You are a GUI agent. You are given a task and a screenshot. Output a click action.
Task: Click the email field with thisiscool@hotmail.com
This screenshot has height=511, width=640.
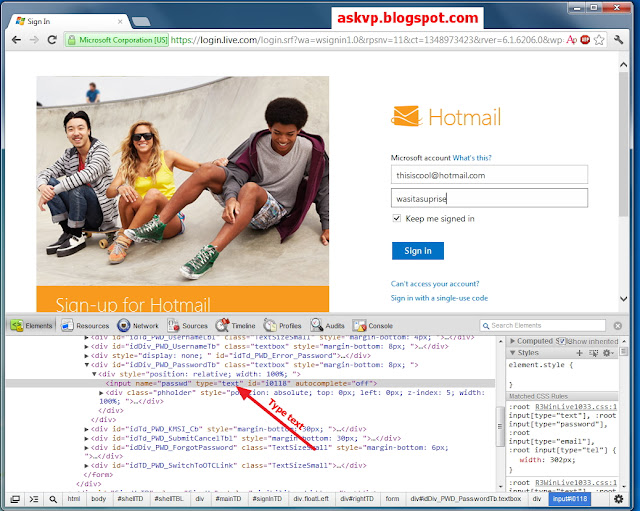tap(489, 175)
